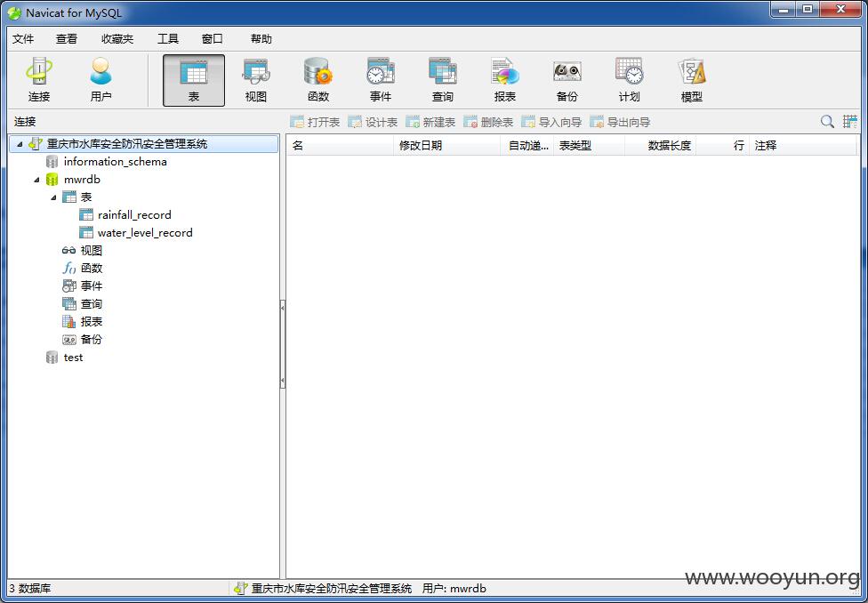
Task: Click the 删除表 (Delete Table) button
Action: coord(488,123)
